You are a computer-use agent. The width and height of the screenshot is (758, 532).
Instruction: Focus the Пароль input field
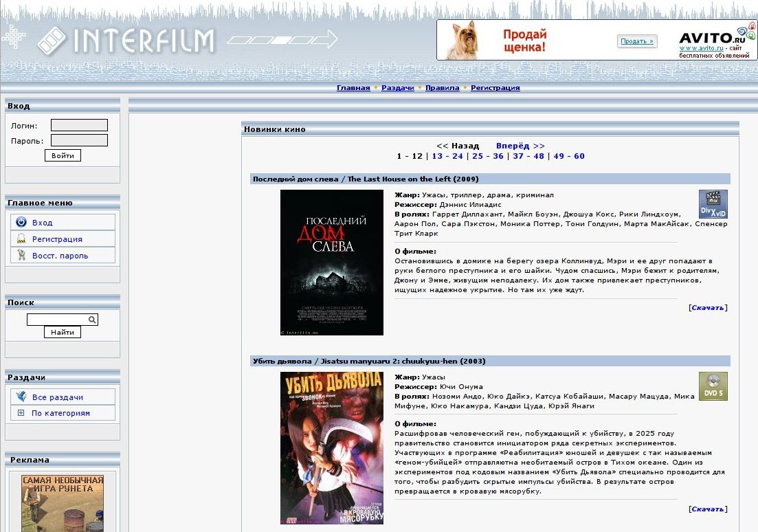point(79,140)
